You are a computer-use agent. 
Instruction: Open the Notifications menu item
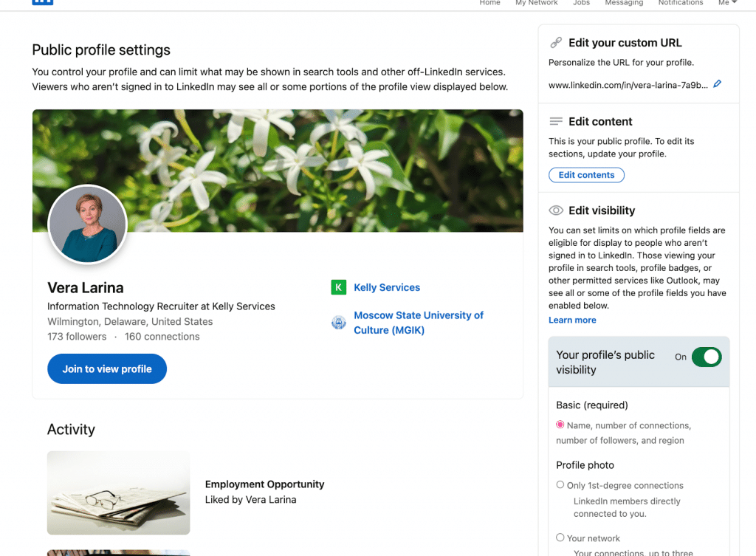(x=680, y=1)
